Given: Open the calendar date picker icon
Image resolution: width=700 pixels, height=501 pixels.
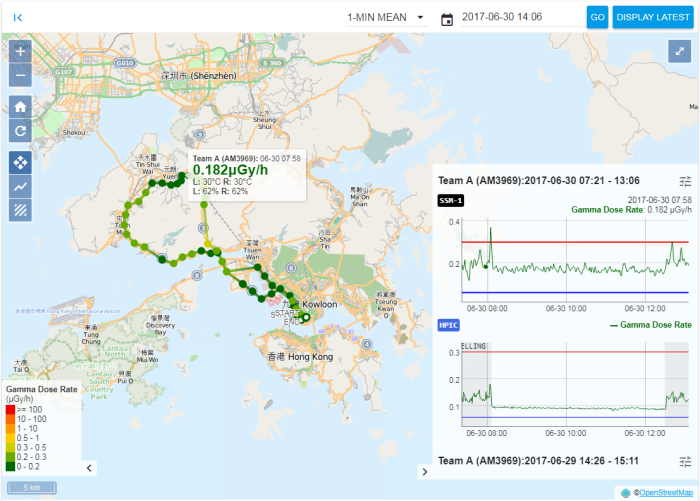Looking at the screenshot, I should 447,20.
